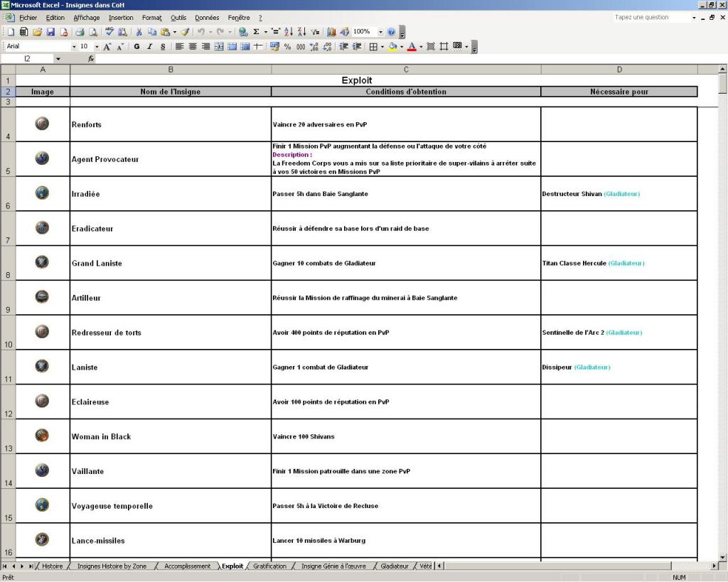Screen dimensions: 728x582
Task: Sort descending Z to A
Action: (301, 32)
